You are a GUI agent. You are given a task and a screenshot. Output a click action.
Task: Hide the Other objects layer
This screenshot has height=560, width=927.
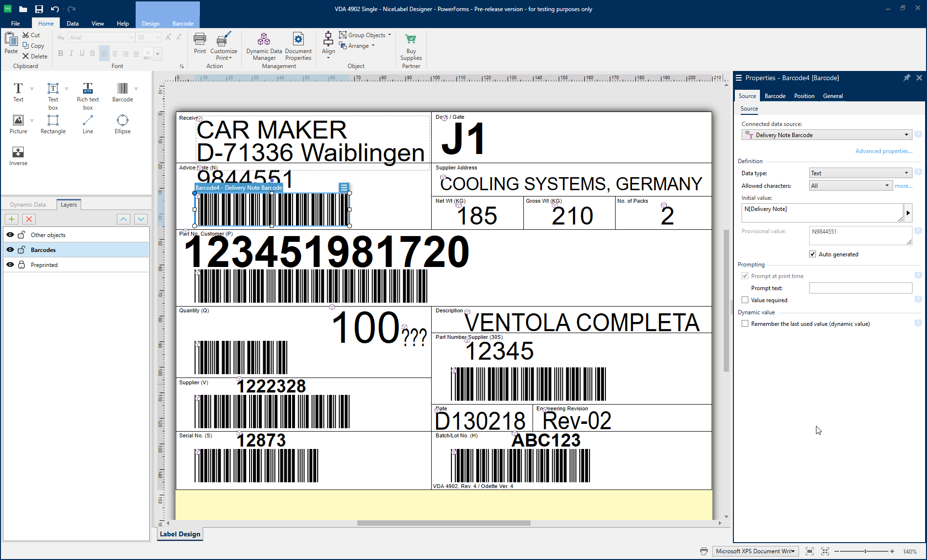(x=10, y=235)
